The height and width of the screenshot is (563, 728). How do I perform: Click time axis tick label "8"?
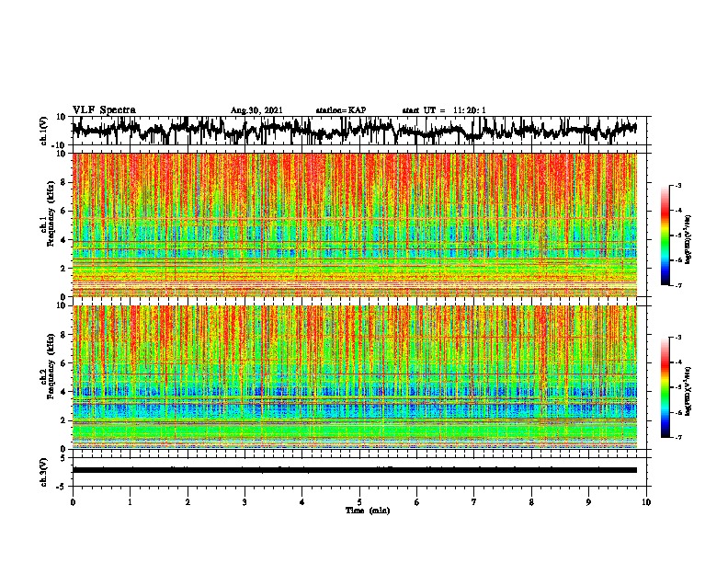coord(531,502)
